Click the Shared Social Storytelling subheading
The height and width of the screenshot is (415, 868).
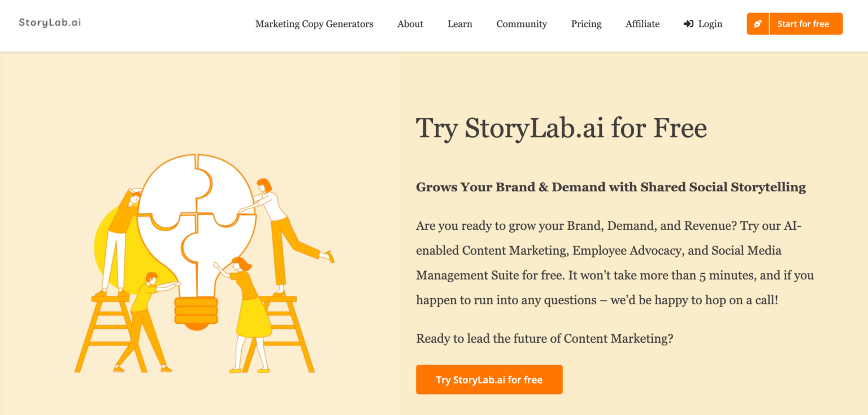610,187
